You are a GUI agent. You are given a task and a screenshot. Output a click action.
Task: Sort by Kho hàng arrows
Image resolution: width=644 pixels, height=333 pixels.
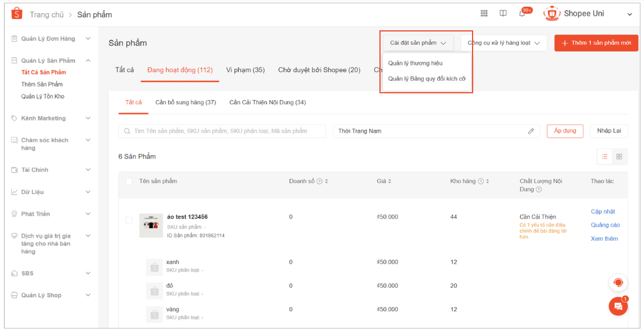[487, 181]
